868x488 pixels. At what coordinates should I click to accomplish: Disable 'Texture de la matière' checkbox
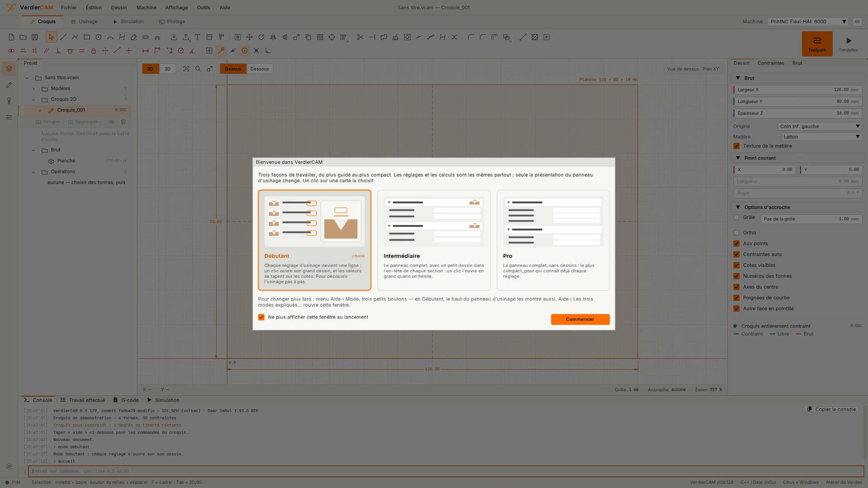coord(736,146)
